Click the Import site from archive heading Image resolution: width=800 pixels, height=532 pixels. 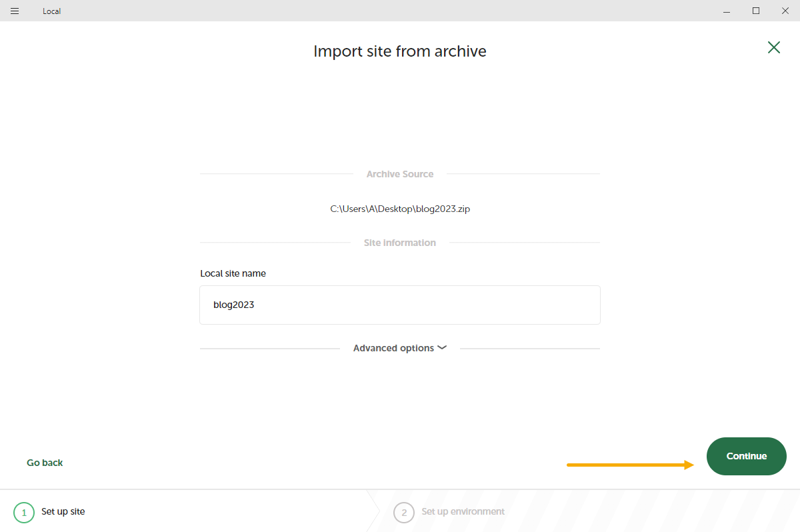(400, 51)
